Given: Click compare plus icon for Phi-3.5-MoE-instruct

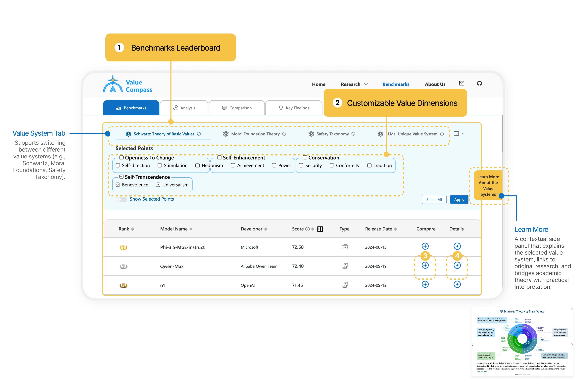Looking at the screenshot, I should pos(425,246).
